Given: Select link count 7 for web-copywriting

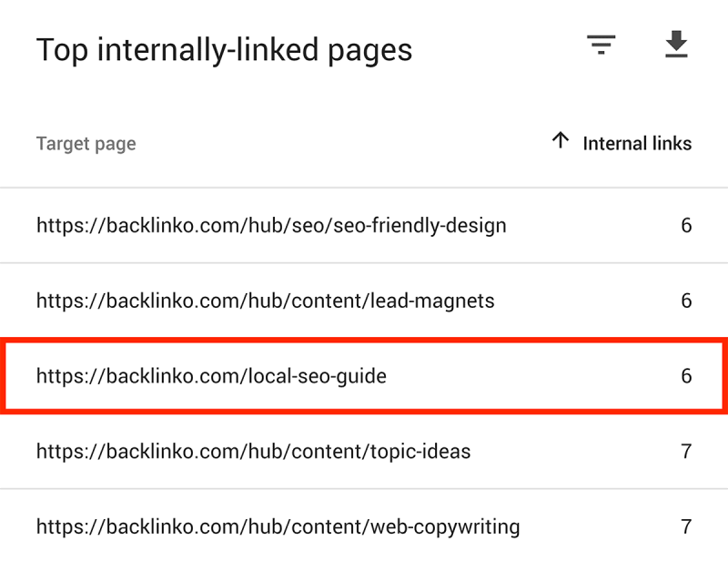Looking at the screenshot, I should coord(686,526).
